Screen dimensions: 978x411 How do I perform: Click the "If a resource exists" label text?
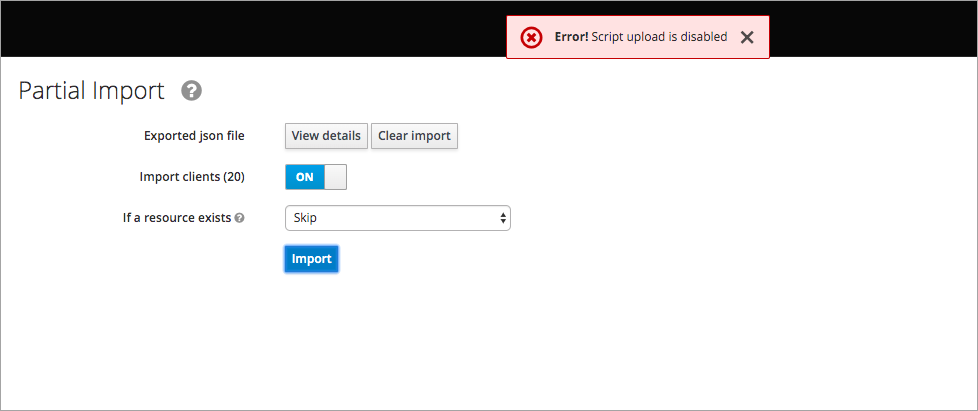[x=177, y=218]
